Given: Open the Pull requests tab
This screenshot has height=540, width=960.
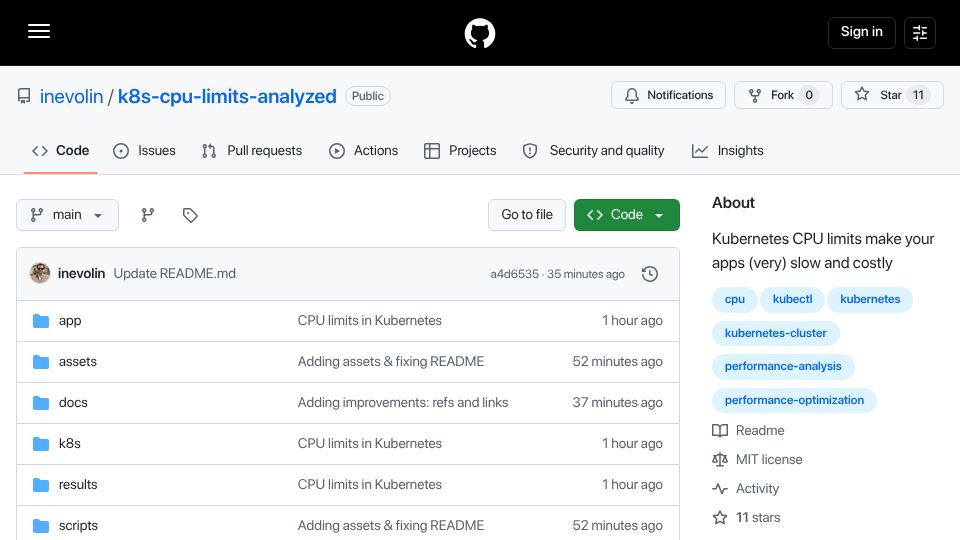Looking at the screenshot, I should click(252, 151).
